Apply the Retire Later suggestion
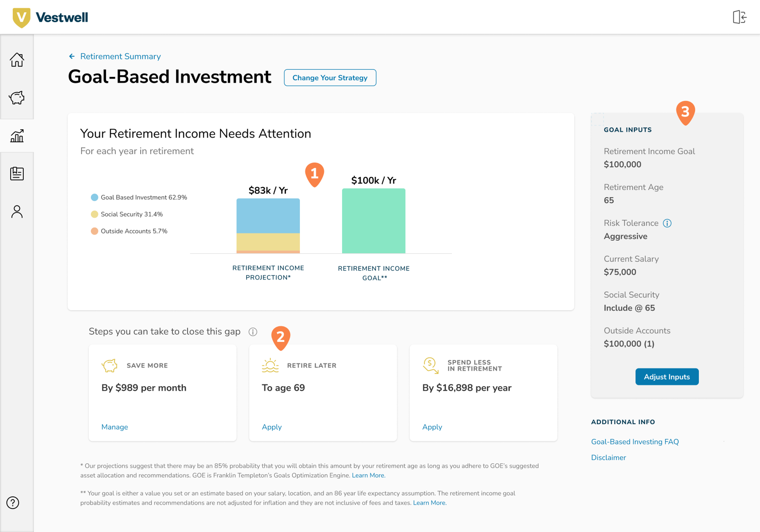The height and width of the screenshot is (532, 760). coord(271,427)
